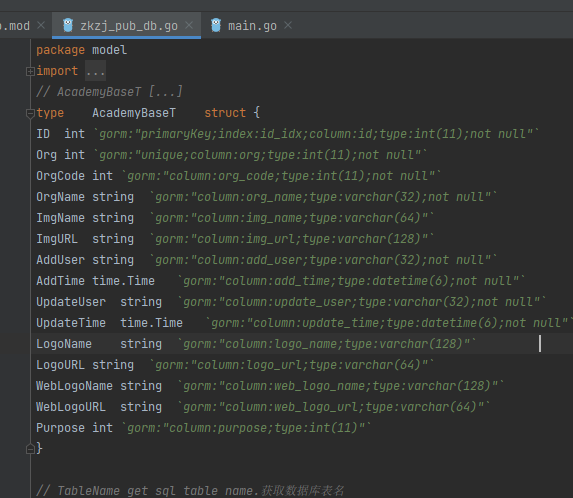This screenshot has width=573, height=498.
Task: Click the column:img_url gorm tag
Action: click(292, 239)
